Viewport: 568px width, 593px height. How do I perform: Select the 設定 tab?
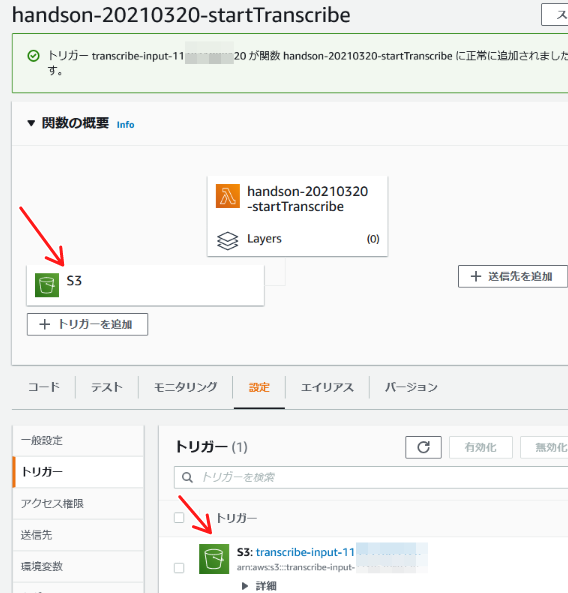(x=259, y=387)
